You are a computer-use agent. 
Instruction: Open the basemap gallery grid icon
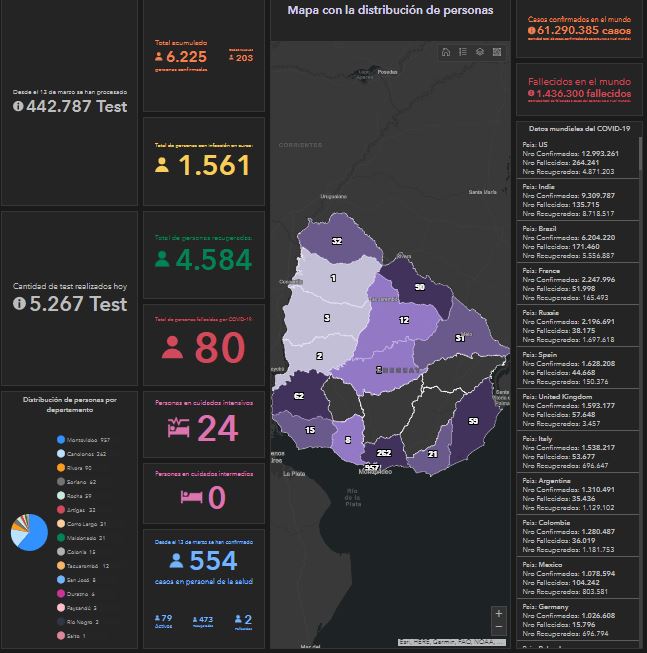(497, 52)
